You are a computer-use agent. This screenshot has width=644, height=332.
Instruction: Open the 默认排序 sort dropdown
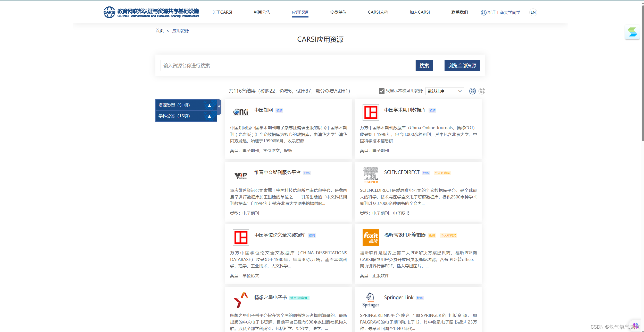coord(444,91)
